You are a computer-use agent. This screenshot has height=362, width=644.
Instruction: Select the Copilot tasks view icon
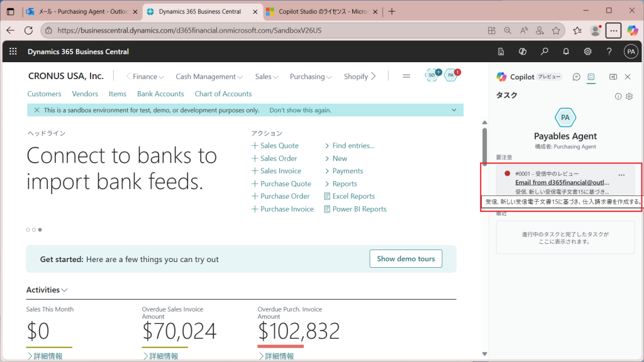(591, 77)
